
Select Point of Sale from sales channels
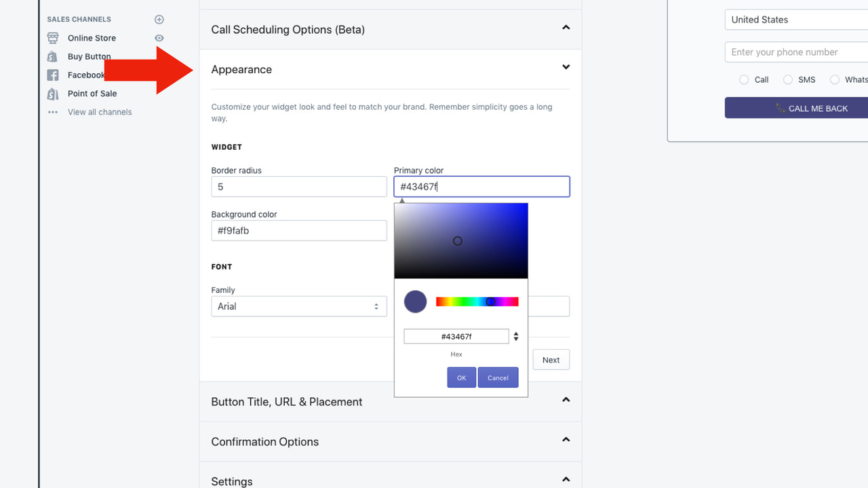[x=92, y=94]
